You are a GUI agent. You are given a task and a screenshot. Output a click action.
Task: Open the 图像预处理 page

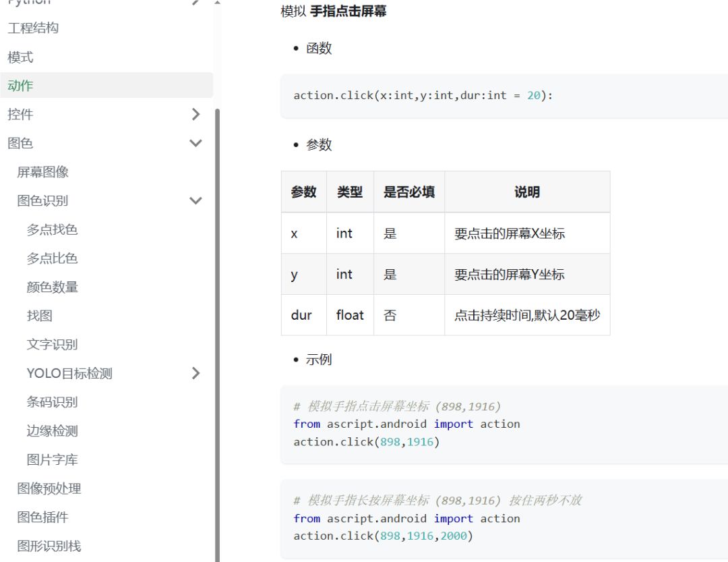click(49, 488)
